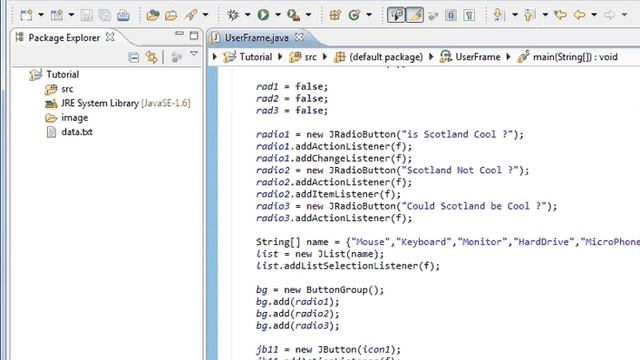Open the New Java Class dropdown arrow
The height and width of the screenshot is (360, 640).
point(369,15)
